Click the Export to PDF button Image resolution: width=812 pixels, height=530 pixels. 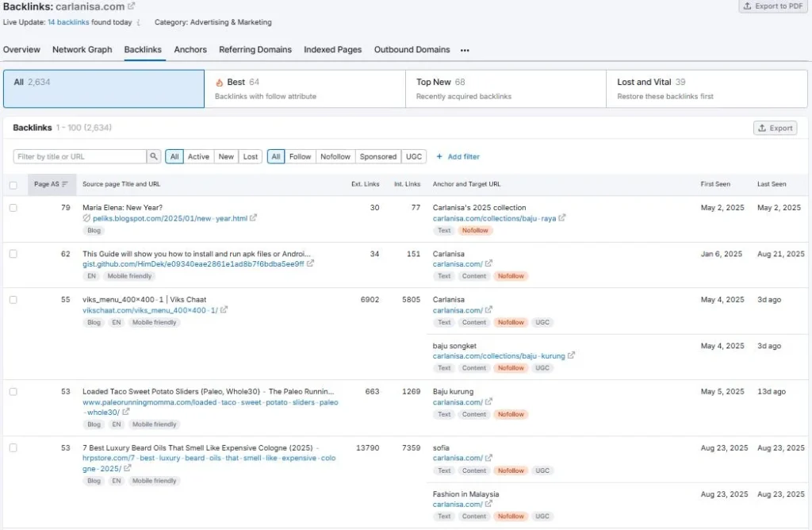pyautogui.click(x=773, y=6)
